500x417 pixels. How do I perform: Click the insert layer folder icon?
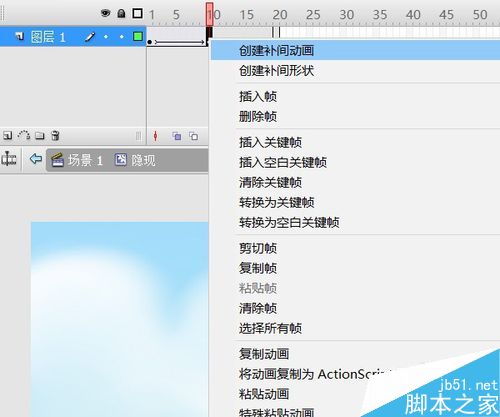coord(40,136)
